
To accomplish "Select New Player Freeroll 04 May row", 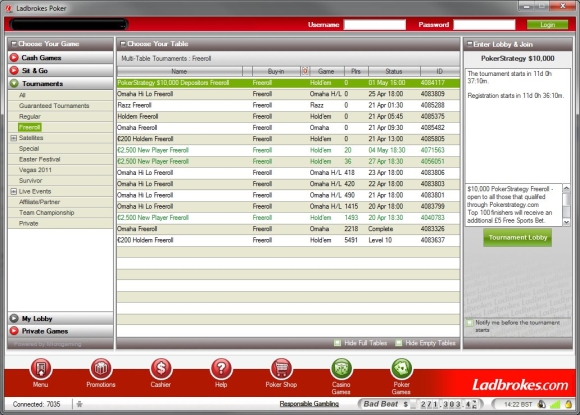I will [x=288, y=150].
